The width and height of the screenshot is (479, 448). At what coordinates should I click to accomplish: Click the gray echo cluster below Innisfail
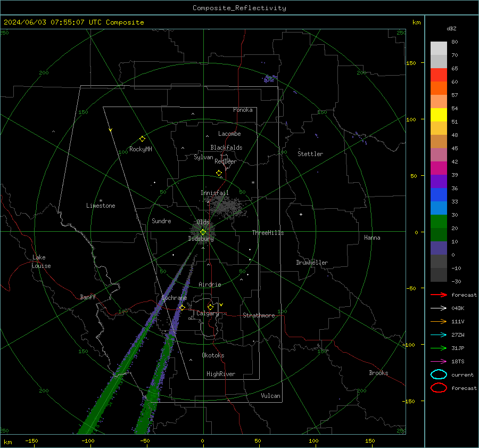click(227, 206)
